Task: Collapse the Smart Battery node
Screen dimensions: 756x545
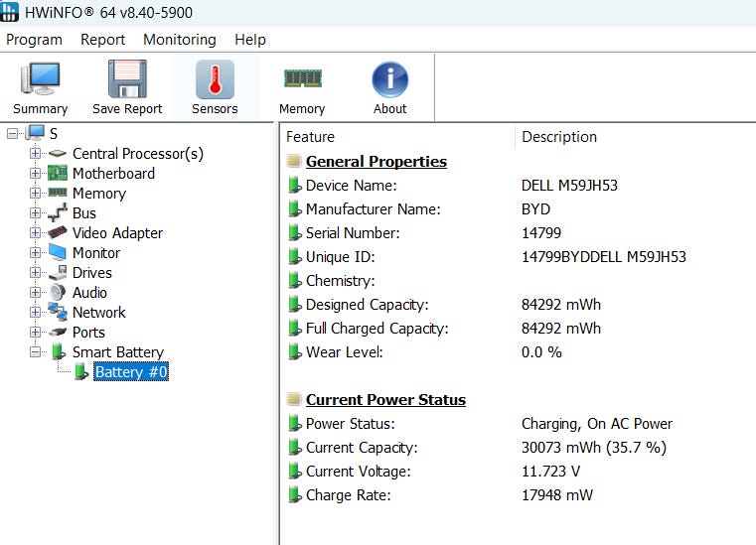Action: (36, 352)
